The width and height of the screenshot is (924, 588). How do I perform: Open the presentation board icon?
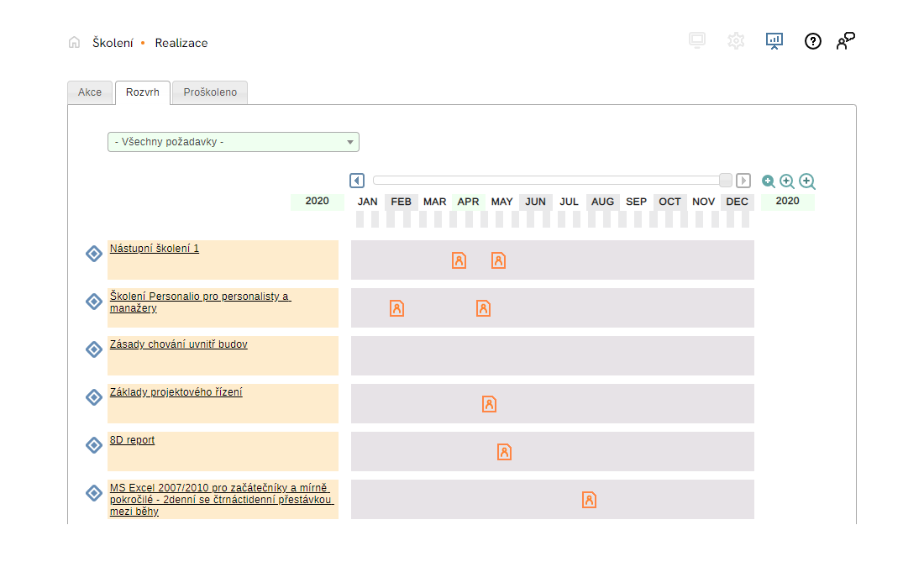pyautogui.click(x=774, y=41)
